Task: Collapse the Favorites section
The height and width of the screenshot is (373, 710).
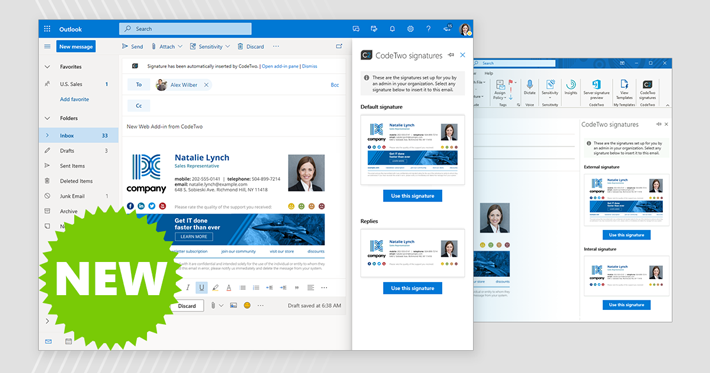Action: [x=47, y=67]
